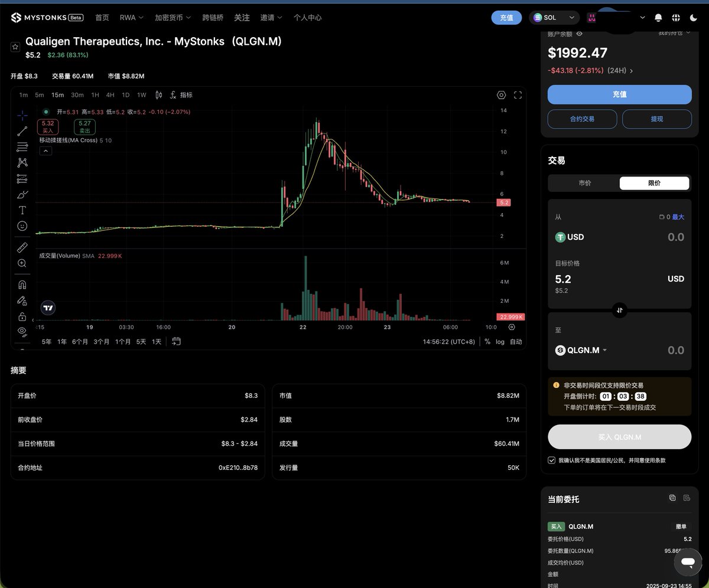The width and height of the screenshot is (709, 588).
Task: Toggle log scale on chart
Action: 500,342
